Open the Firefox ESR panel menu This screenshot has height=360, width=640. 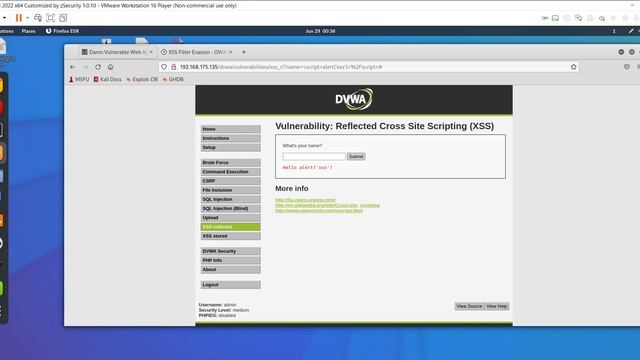[62, 31]
